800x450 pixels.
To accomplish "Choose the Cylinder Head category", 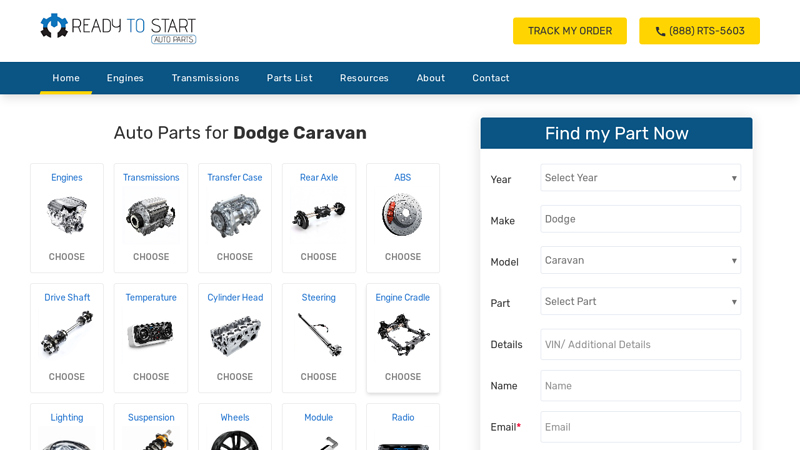I will [235, 377].
